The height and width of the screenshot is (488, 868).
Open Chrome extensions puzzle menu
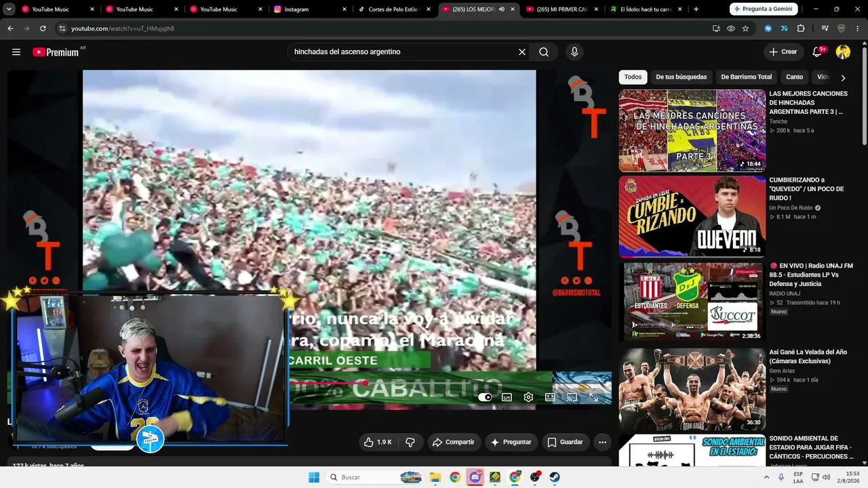tap(801, 28)
